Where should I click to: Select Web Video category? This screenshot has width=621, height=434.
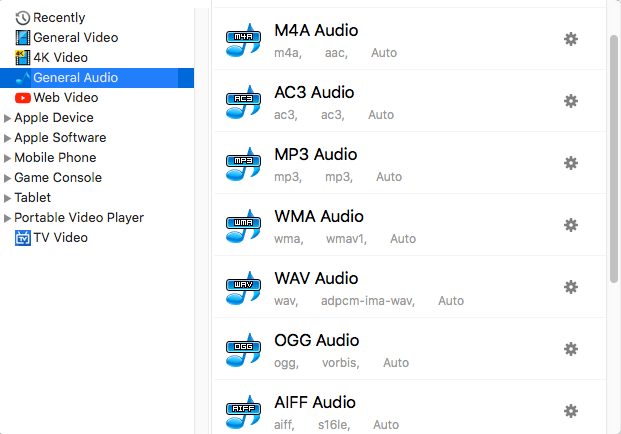click(65, 98)
